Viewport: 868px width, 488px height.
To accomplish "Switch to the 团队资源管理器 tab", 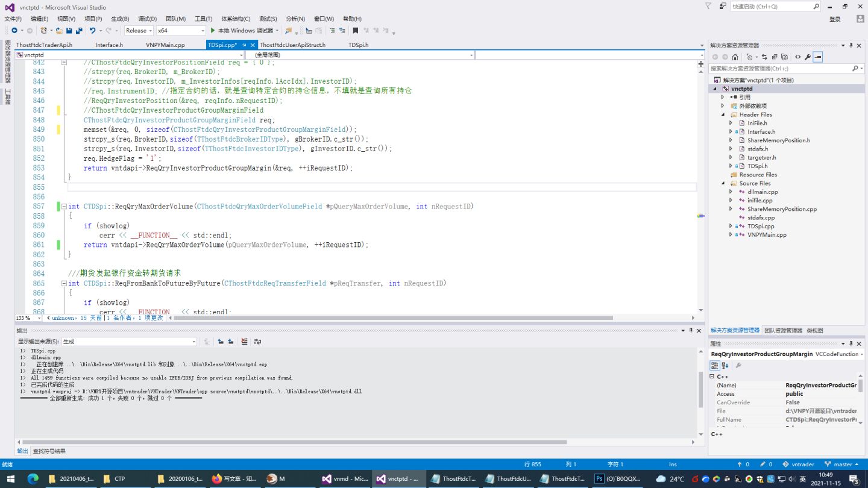I will [x=783, y=330].
